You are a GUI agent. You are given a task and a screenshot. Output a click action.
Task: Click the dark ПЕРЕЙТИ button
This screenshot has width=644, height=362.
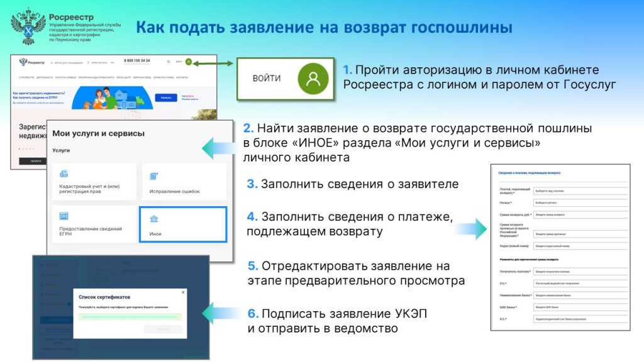tap(33, 161)
